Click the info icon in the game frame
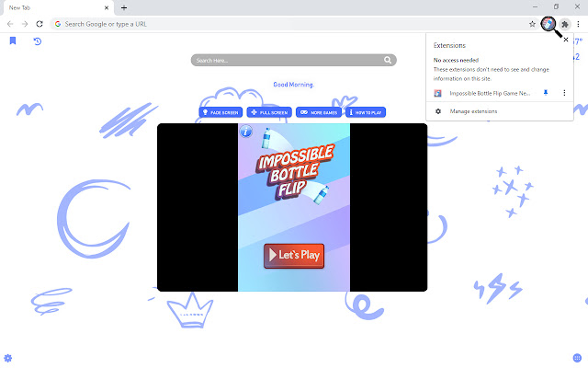This screenshot has width=588, height=368. (x=246, y=132)
